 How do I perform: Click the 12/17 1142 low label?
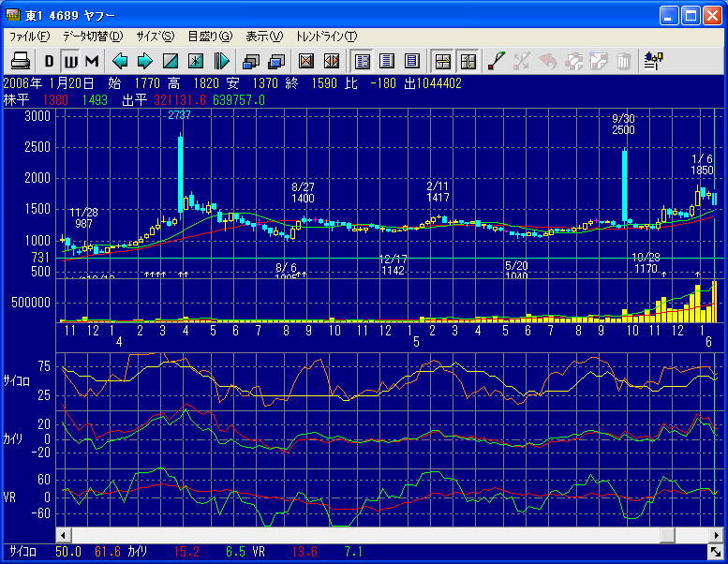pos(393,264)
